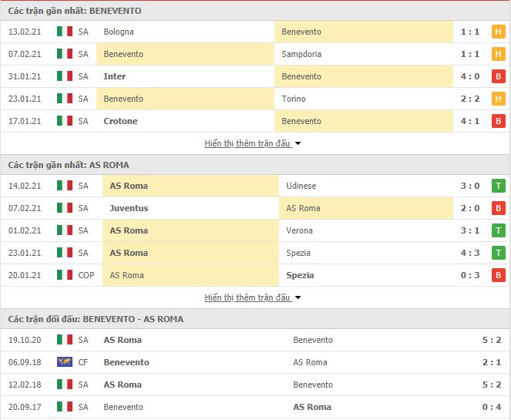Select the Các trận gần nhất: AS ROMA header
The height and width of the screenshot is (420, 511).
coord(69,165)
